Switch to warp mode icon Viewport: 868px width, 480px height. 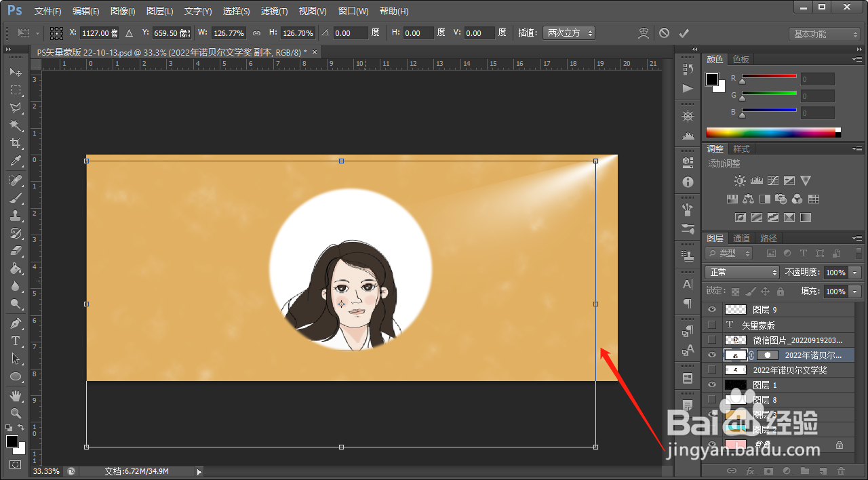(x=643, y=33)
